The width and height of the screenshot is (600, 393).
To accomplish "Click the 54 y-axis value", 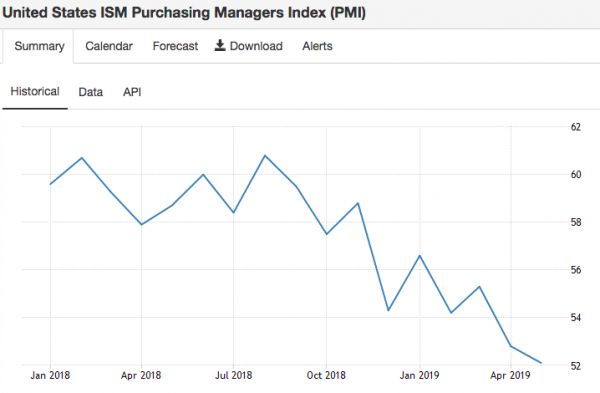I will point(576,318).
